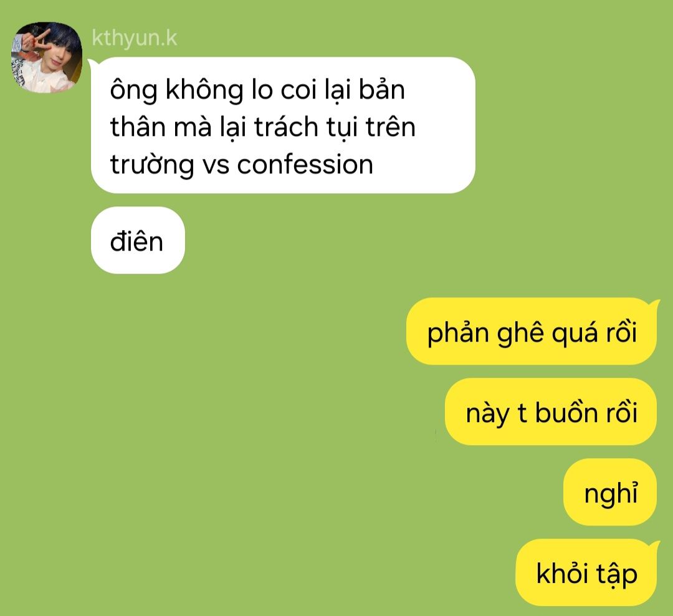Tap the "khỏi tập" message bubble
The height and width of the screenshot is (616, 673).
(x=586, y=572)
